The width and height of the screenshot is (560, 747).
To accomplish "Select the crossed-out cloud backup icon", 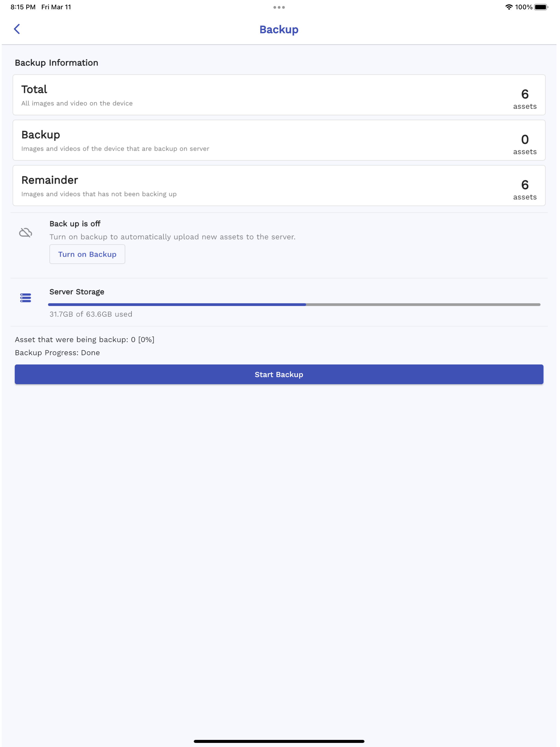I will (x=26, y=232).
